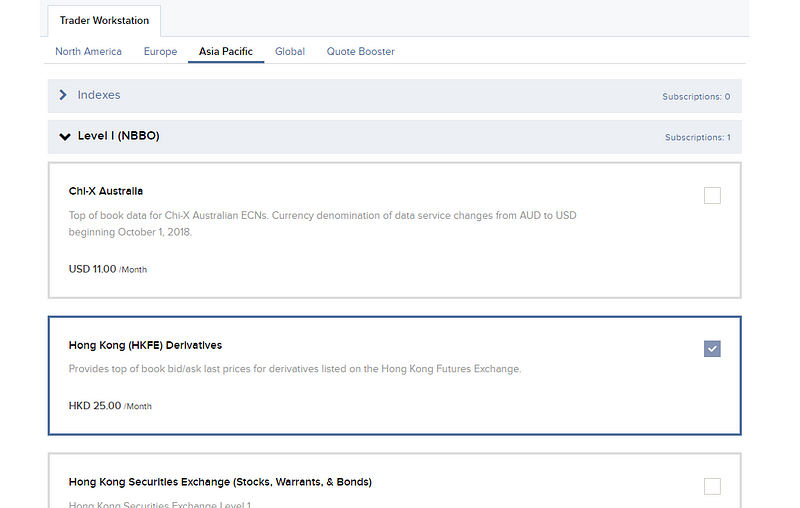Expand the Indexes section chevron
The height and width of the screenshot is (508, 800).
point(63,95)
